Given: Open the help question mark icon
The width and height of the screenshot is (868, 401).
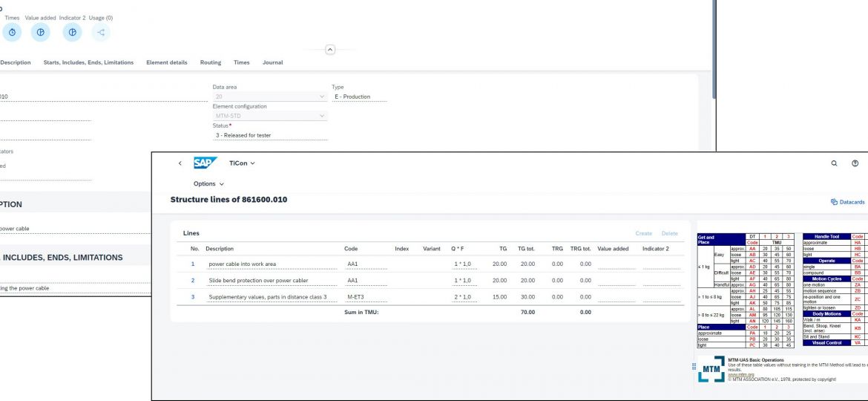Looking at the screenshot, I should pos(855,163).
